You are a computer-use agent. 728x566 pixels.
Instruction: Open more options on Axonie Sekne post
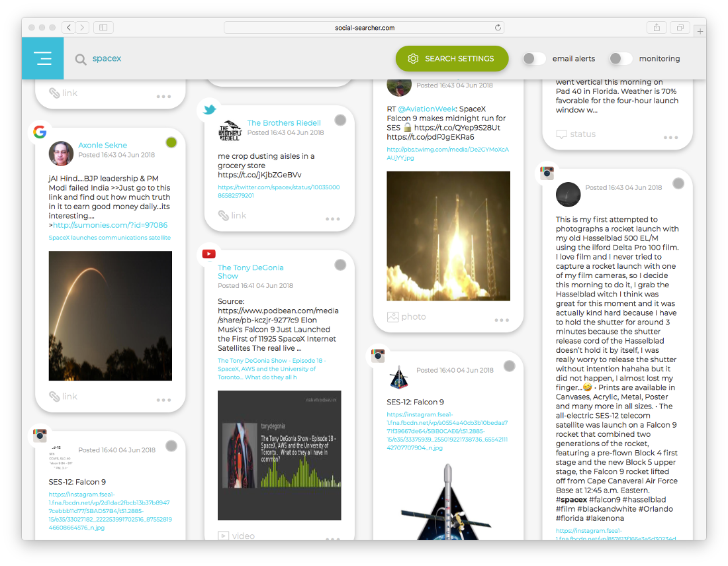pos(163,400)
